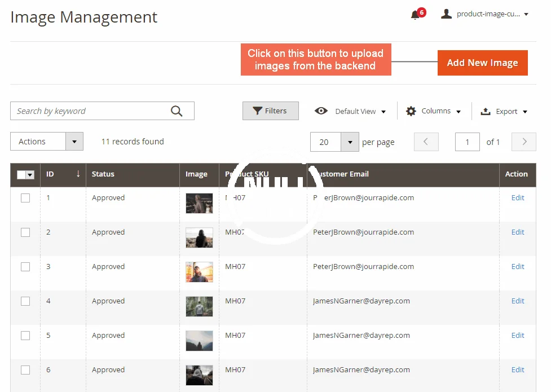Open the notifications bell icon
This screenshot has height=392, width=551.
416,15
